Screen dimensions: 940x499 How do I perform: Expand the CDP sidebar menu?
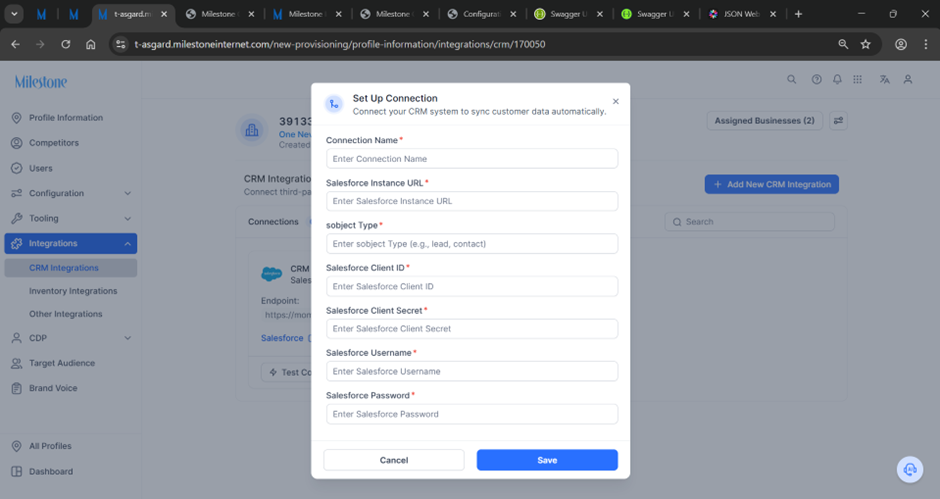(71, 338)
